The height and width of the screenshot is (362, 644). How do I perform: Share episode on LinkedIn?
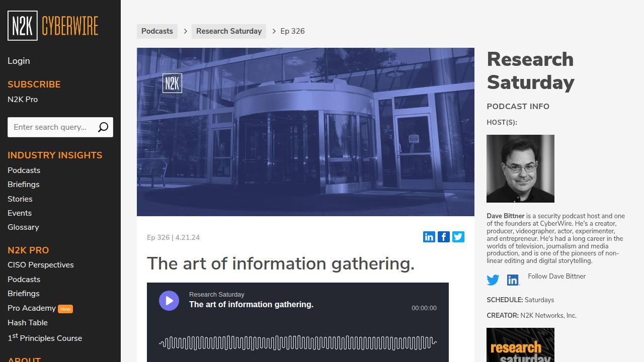[429, 237]
